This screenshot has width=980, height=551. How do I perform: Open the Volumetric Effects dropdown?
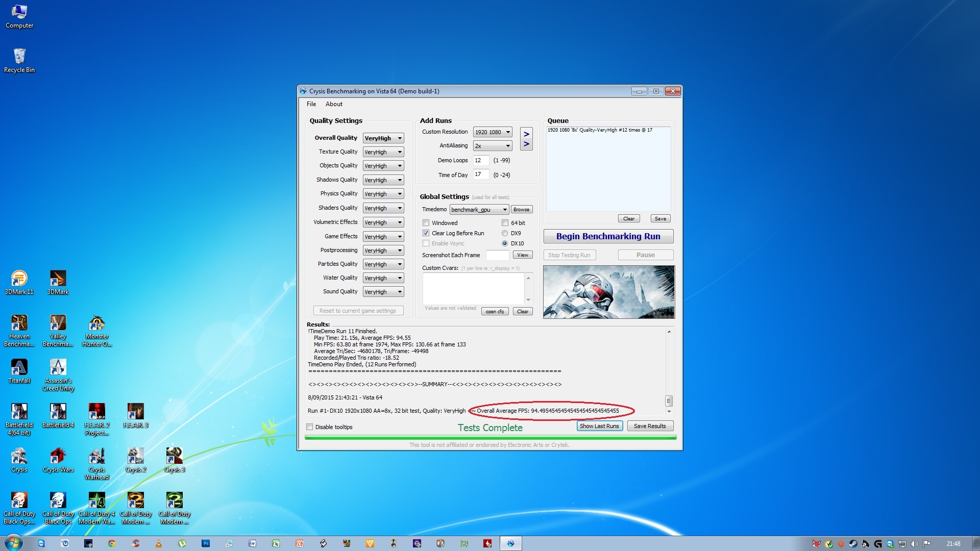tap(383, 222)
